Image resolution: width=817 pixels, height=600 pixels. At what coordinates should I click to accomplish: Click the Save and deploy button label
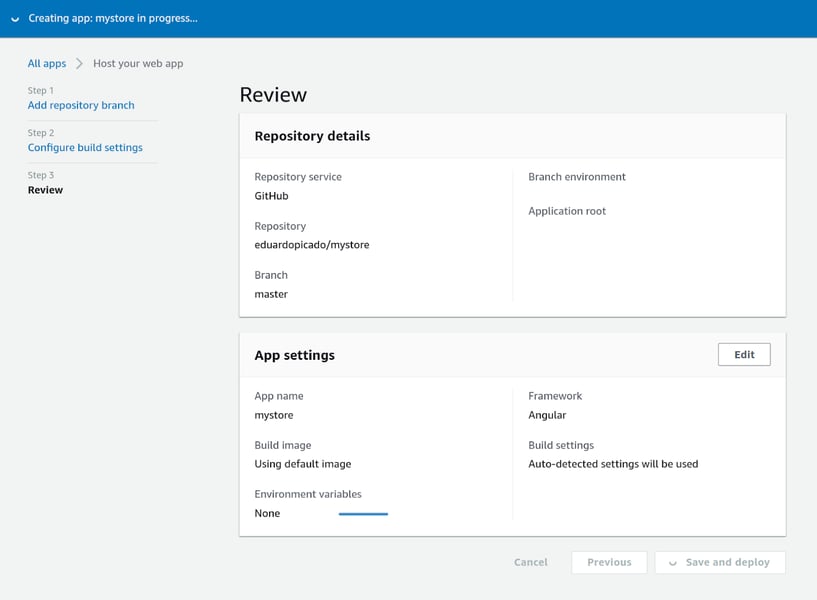click(x=727, y=562)
